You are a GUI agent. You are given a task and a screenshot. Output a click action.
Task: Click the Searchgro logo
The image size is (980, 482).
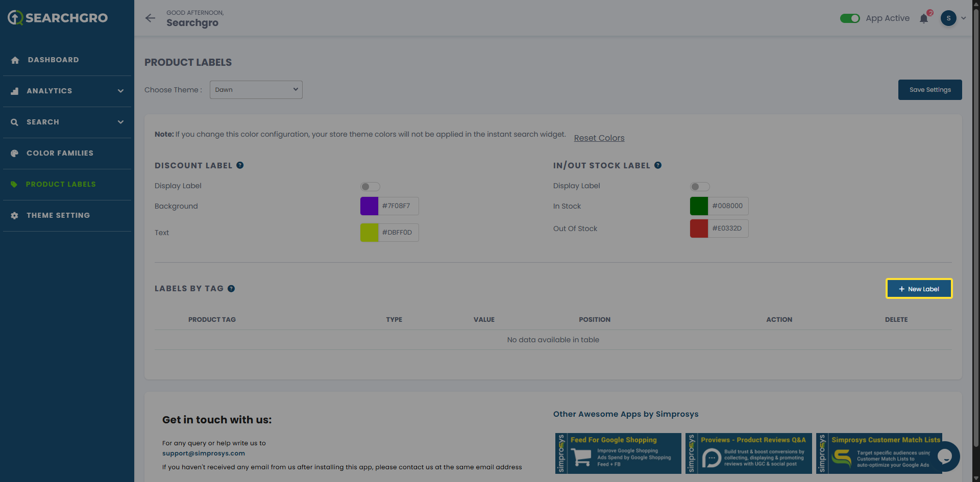click(58, 18)
